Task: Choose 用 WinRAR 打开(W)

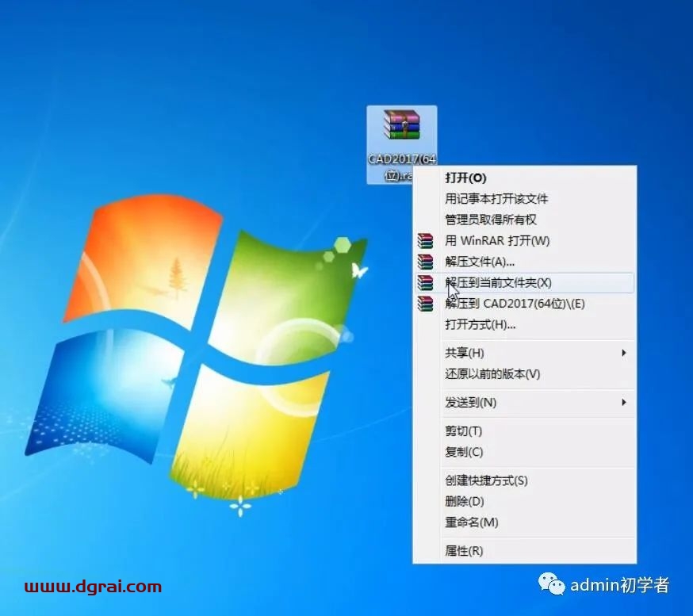Action: tap(524, 241)
